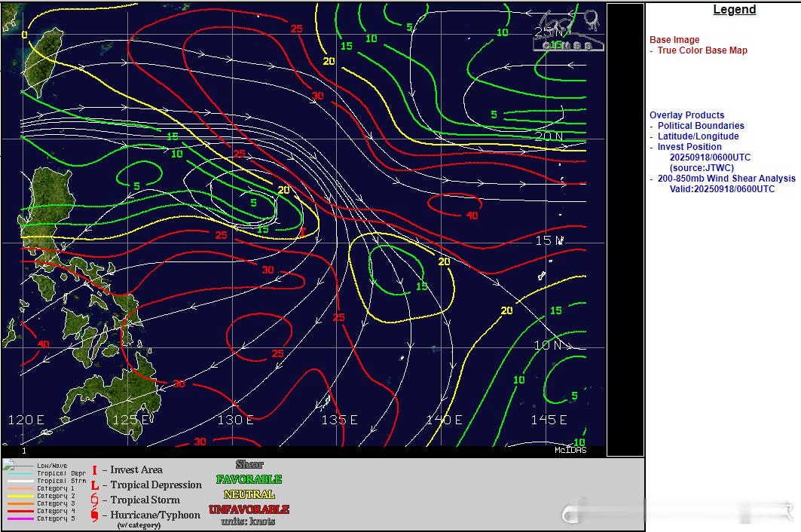Click '200-850mb Wind Shear Analysis' entry

coord(726,179)
